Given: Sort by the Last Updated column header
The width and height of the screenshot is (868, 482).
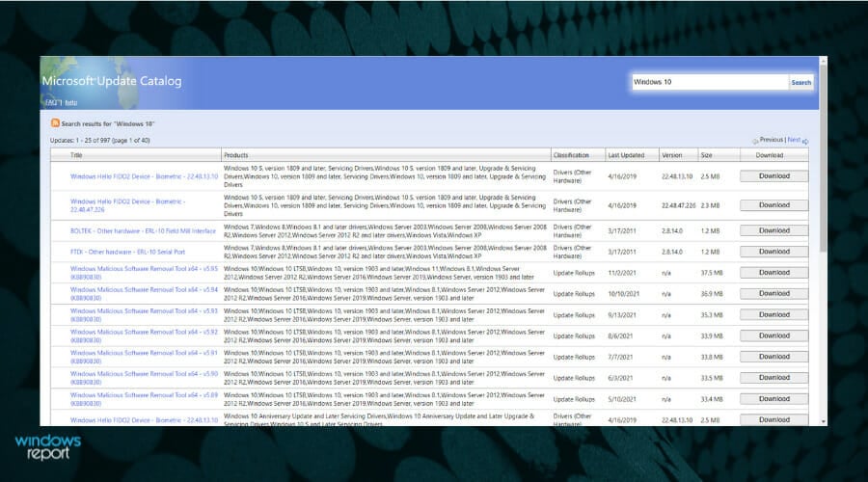Looking at the screenshot, I should (626, 155).
